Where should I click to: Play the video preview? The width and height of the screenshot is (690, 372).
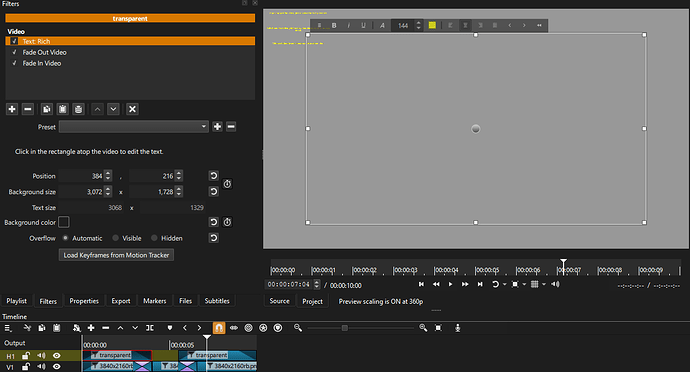pyautogui.click(x=450, y=284)
